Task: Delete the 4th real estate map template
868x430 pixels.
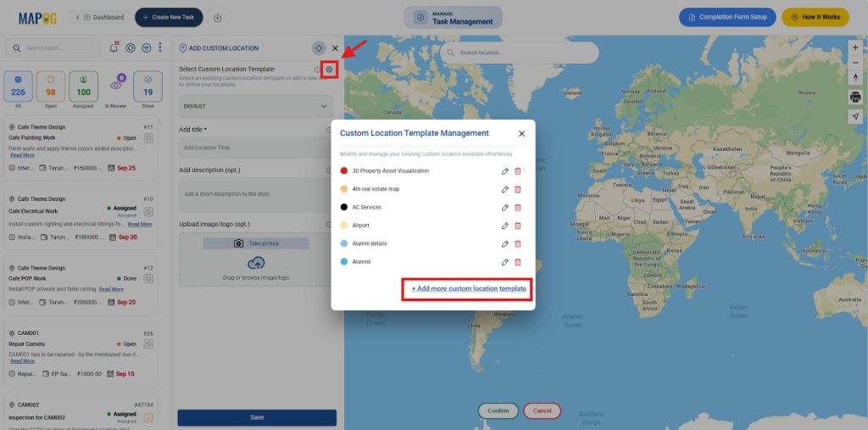Action: (x=518, y=189)
